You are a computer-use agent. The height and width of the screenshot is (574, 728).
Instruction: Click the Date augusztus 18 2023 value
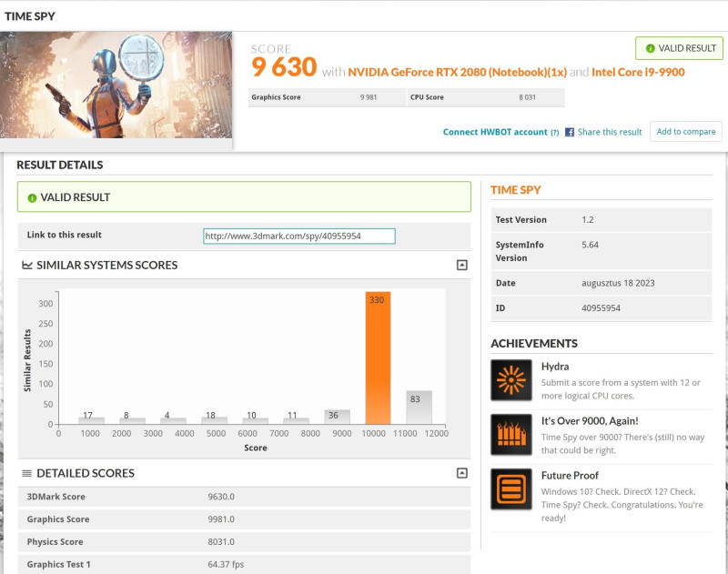[x=618, y=283]
